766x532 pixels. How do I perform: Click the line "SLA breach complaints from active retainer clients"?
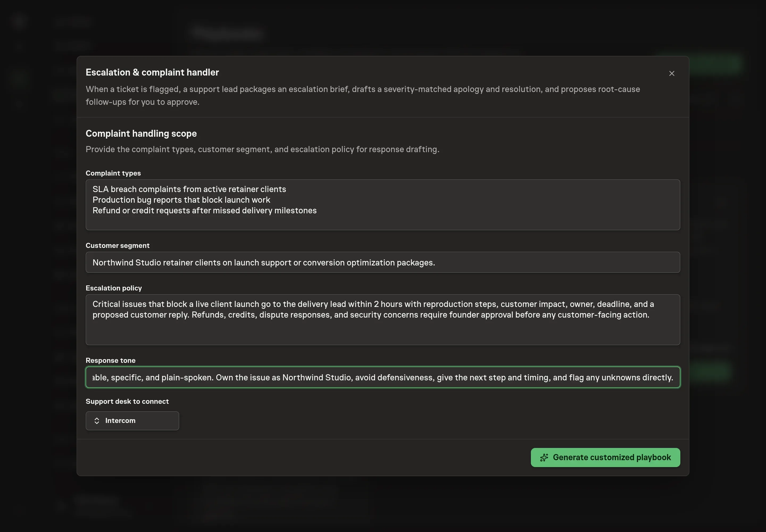tap(189, 189)
